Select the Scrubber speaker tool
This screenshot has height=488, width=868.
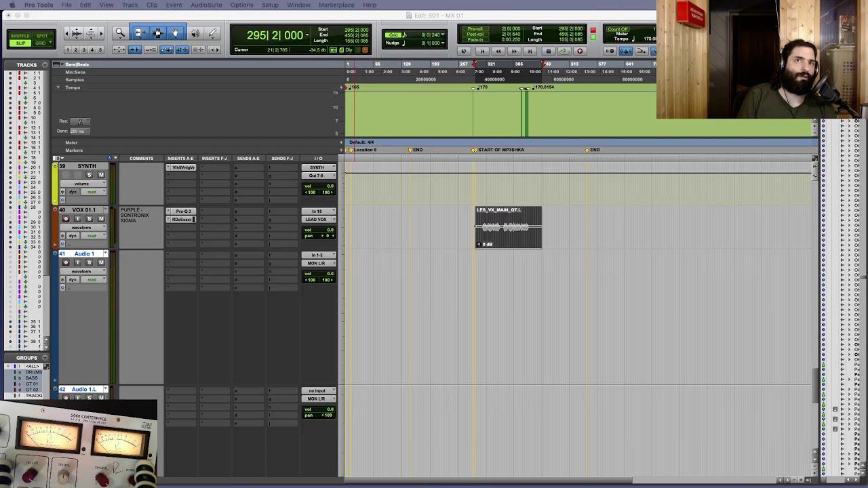click(195, 33)
